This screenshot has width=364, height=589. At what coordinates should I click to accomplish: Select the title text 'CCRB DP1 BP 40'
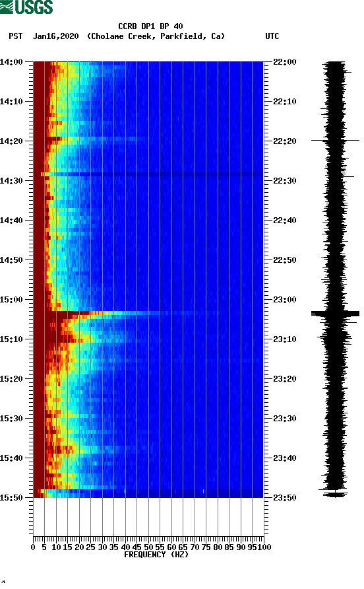point(150,26)
